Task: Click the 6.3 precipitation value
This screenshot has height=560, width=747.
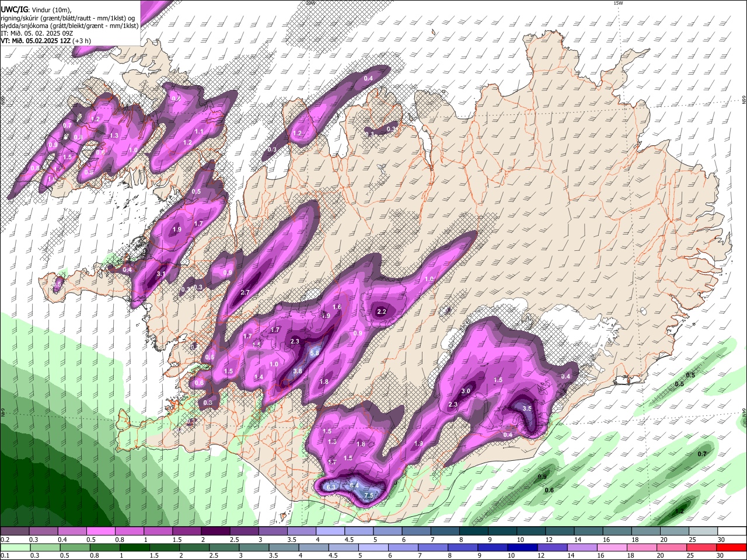Action: tap(330, 487)
